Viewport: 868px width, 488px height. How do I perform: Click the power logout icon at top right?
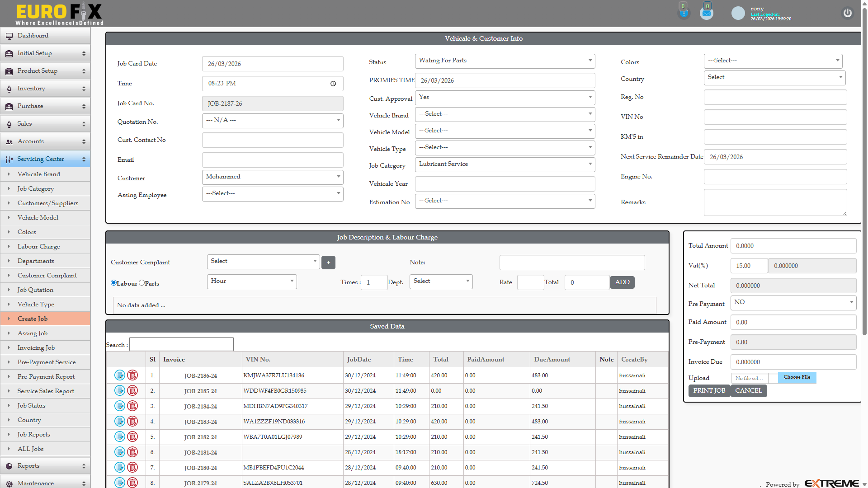pos(847,13)
